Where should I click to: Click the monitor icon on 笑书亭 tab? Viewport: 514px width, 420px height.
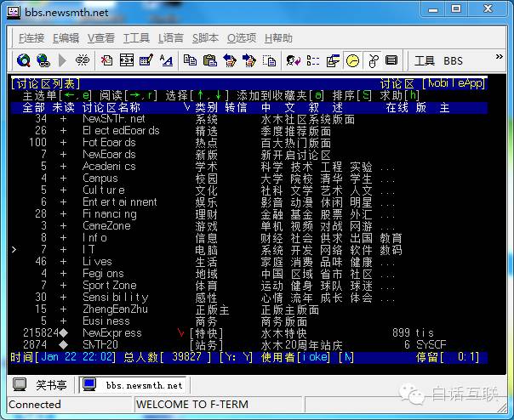tap(20, 384)
